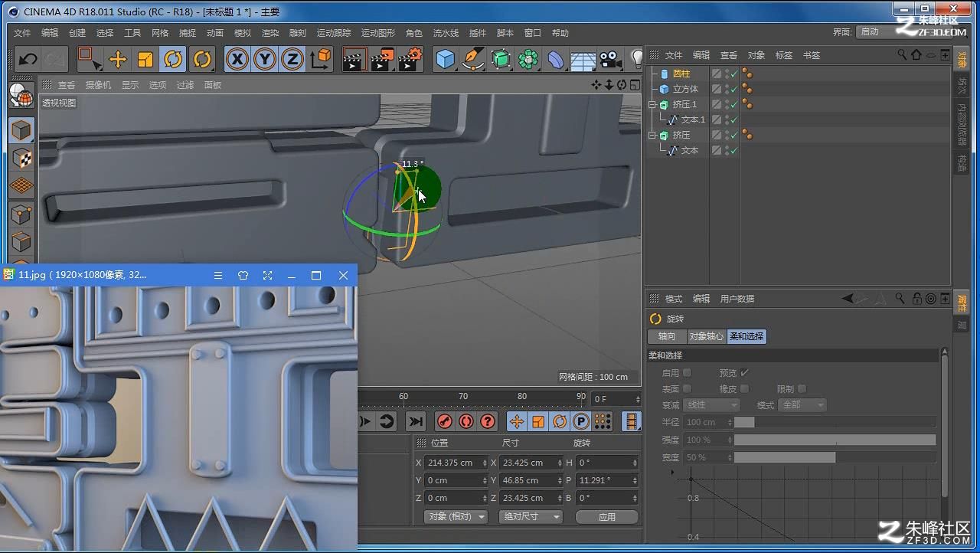This screenshot has height=553, width=980.
Task: Click the 应用 apply button
Action: [x=607, y=516]
